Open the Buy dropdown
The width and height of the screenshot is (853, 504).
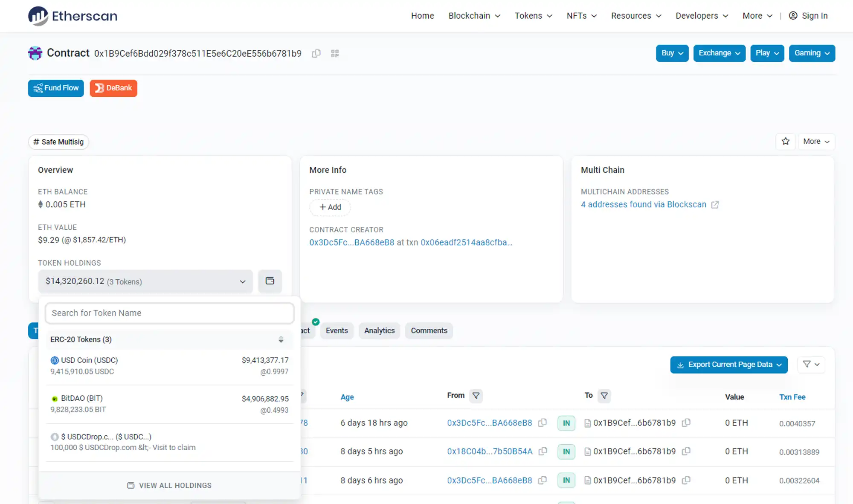click(x=672, y=53)
